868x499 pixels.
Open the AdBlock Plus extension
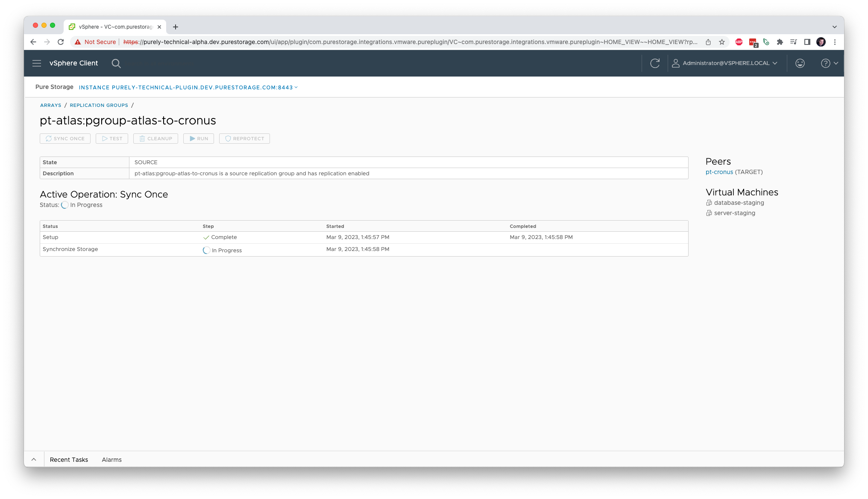pyautogui.click(x=739, y=42)
